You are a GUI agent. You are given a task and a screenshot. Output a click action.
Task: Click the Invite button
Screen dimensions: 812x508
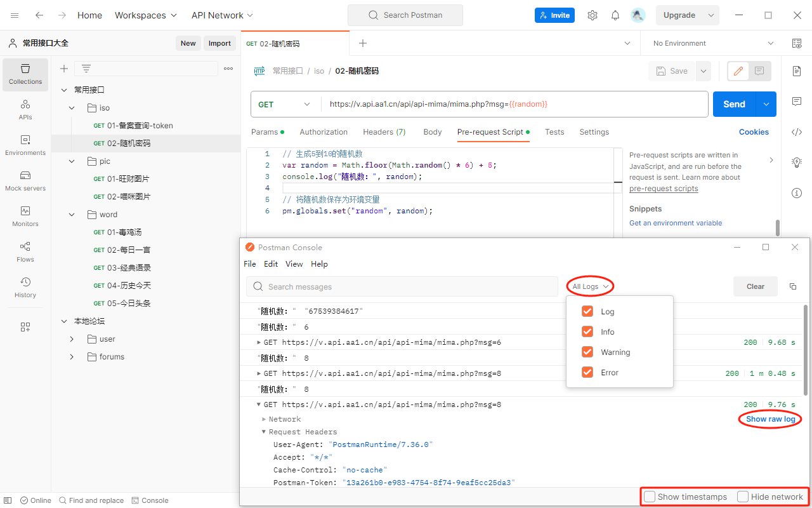pyautogui.click(x=554, y=15)
